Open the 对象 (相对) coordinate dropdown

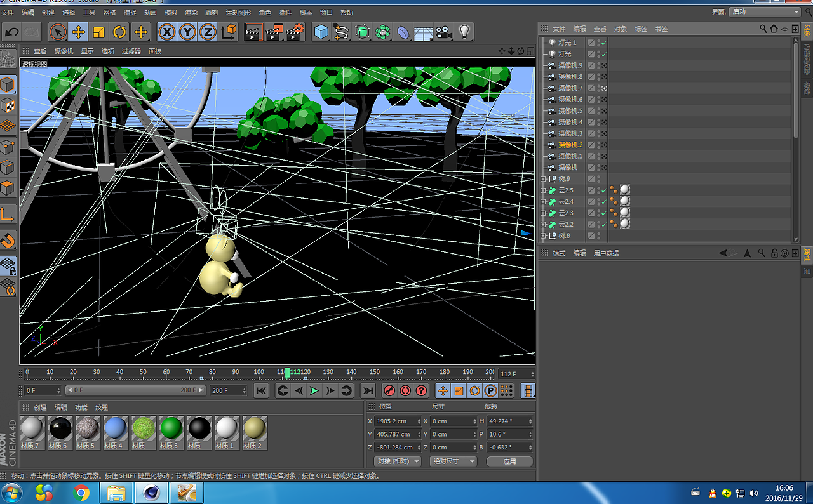coord(398,461)
